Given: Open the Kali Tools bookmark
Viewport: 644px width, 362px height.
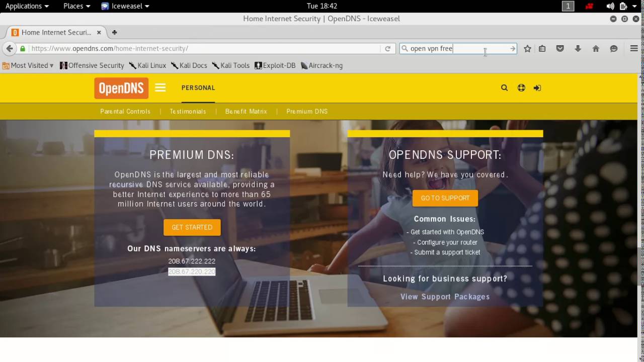Looking at the screenshot, I should [230, 65].
